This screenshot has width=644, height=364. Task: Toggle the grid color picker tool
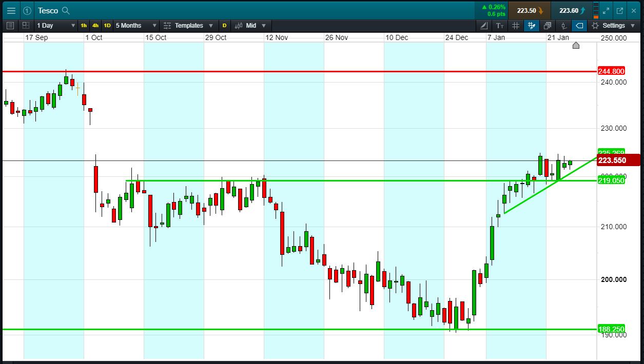[532, 25]
